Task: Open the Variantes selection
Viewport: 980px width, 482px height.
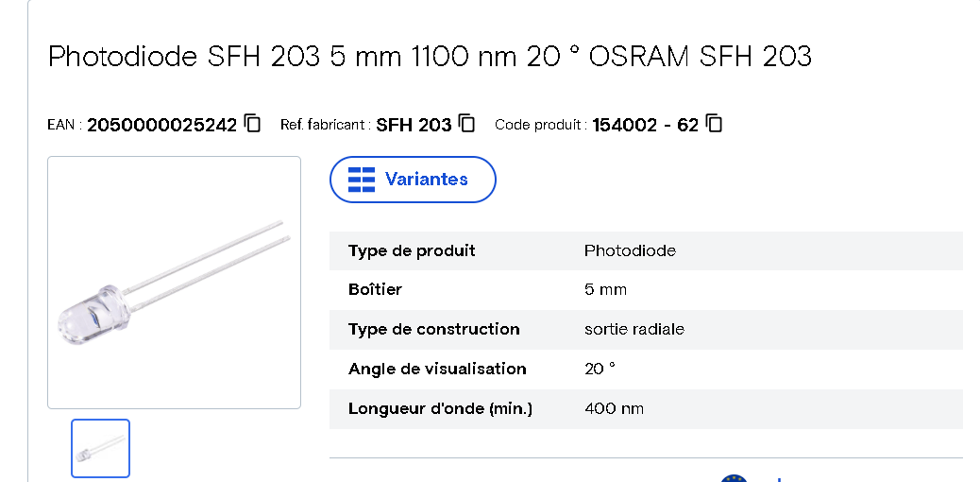Action: [413, 179]
